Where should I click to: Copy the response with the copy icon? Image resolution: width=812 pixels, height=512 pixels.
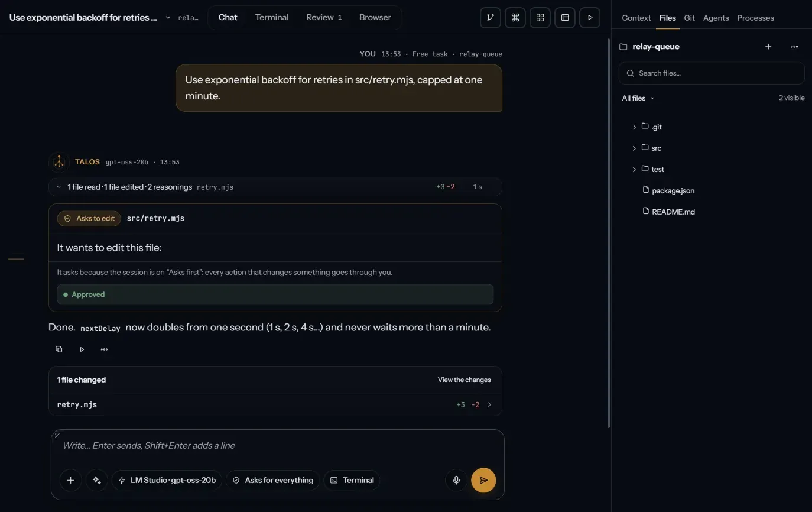click(x=59, y=349)
